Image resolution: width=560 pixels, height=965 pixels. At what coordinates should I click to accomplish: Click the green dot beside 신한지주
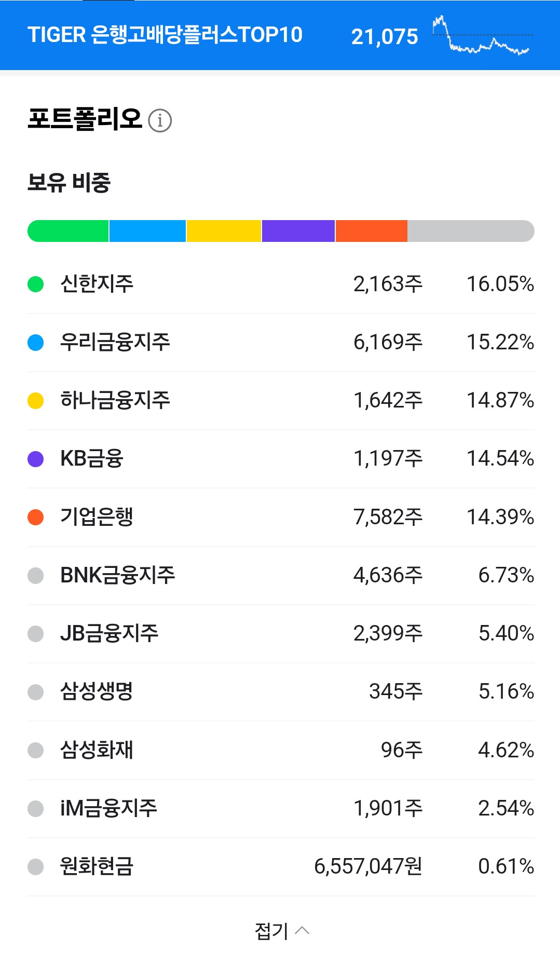click(35, 284)
